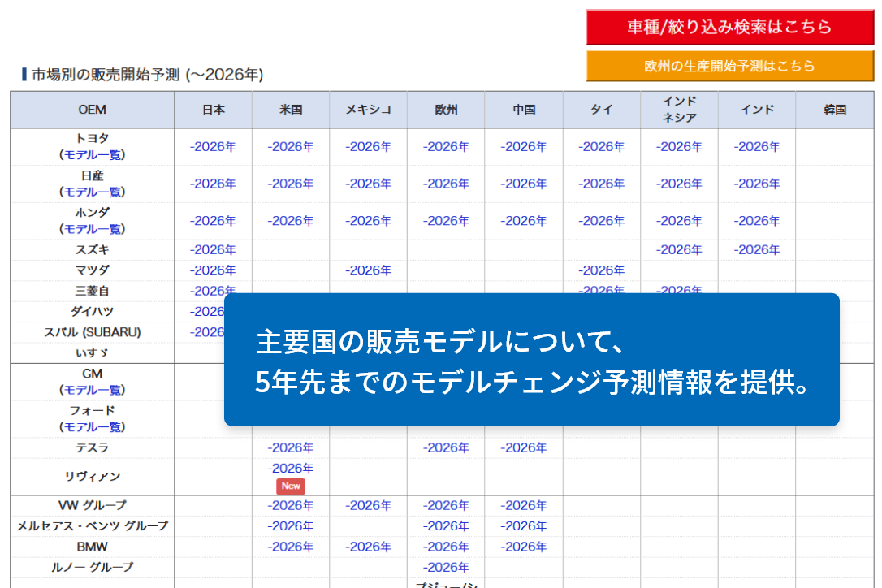The height and width of the screenshot is (588, 882).
Task: Click ホンダ's -2026年 link under 日本
Action: [x=213, y=221]
